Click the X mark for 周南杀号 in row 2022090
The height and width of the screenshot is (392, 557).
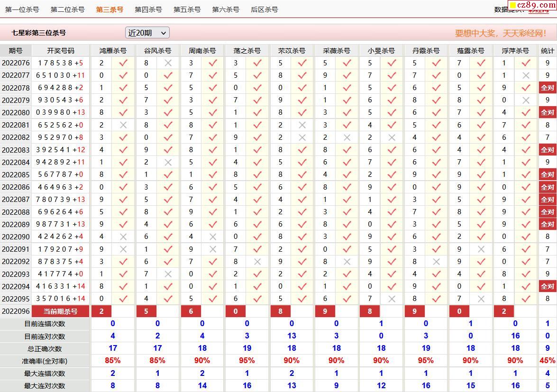coord(213,237)
